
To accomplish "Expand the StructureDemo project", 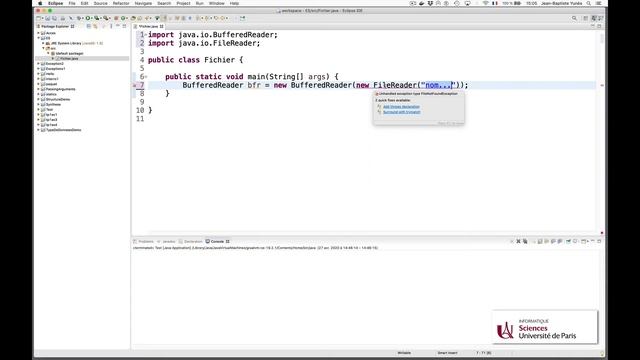I will (x=39, y=99).
